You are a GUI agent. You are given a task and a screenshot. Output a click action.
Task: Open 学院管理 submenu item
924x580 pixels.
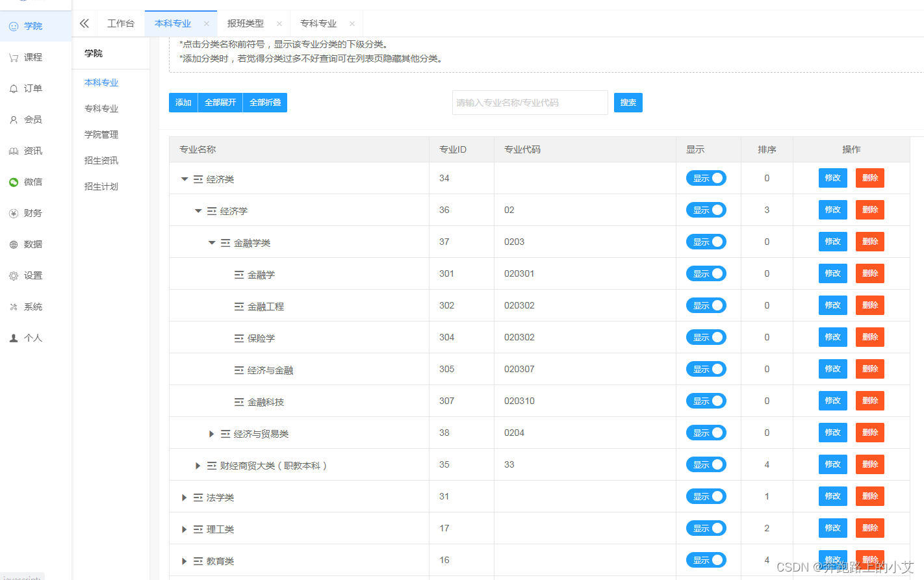click(101, 134)
